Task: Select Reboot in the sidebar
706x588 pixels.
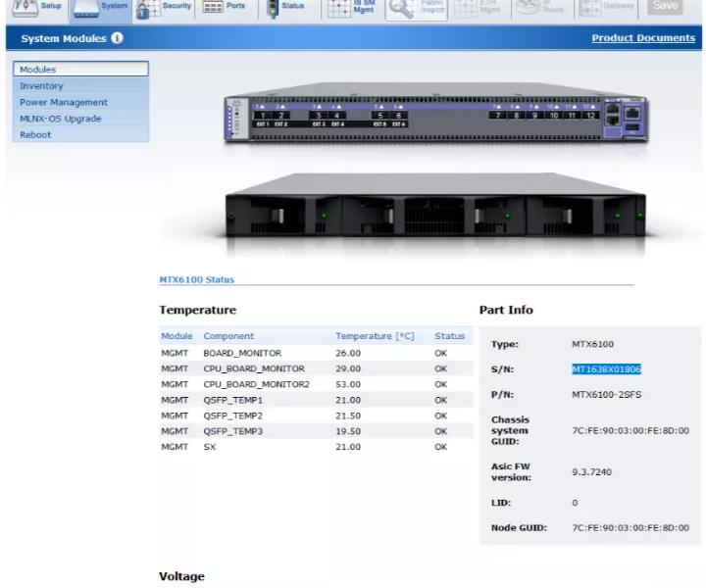Action: (80, 134)
